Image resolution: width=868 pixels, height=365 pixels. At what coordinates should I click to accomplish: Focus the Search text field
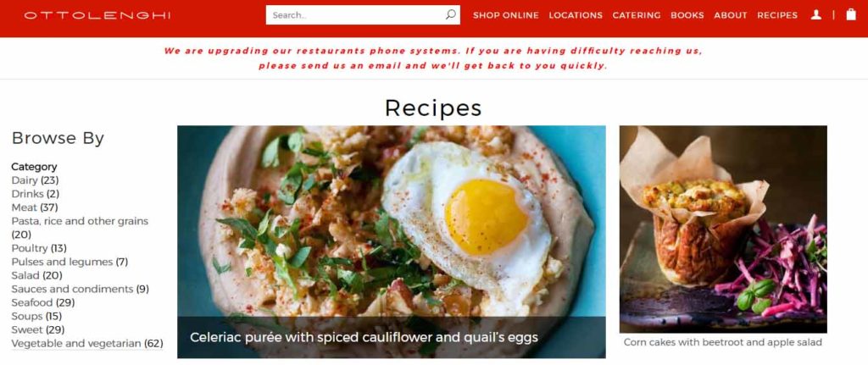[x=363, y=15]
